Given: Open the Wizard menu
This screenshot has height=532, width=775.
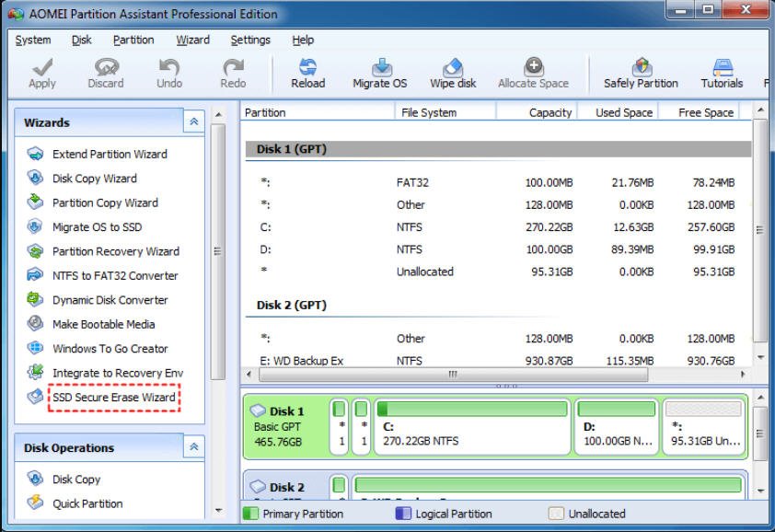Looking at the screenshot, I should click(x=192, y=40).
